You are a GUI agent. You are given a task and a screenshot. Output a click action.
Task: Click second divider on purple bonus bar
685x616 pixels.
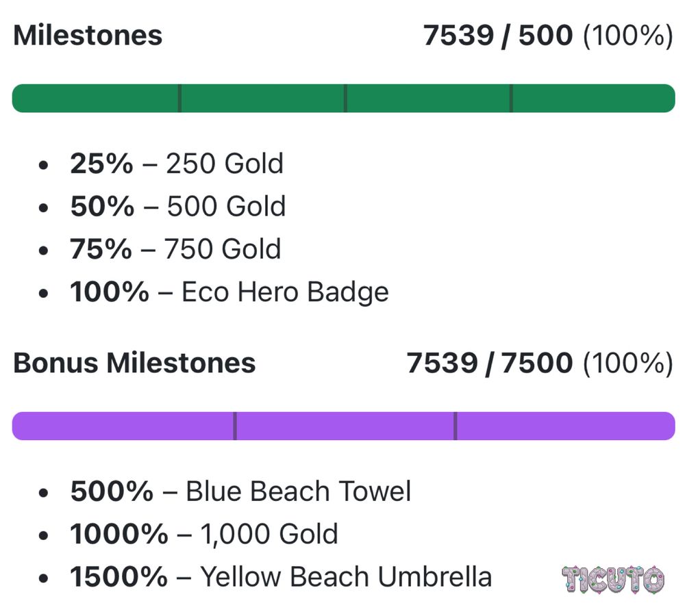click(456, 426)
